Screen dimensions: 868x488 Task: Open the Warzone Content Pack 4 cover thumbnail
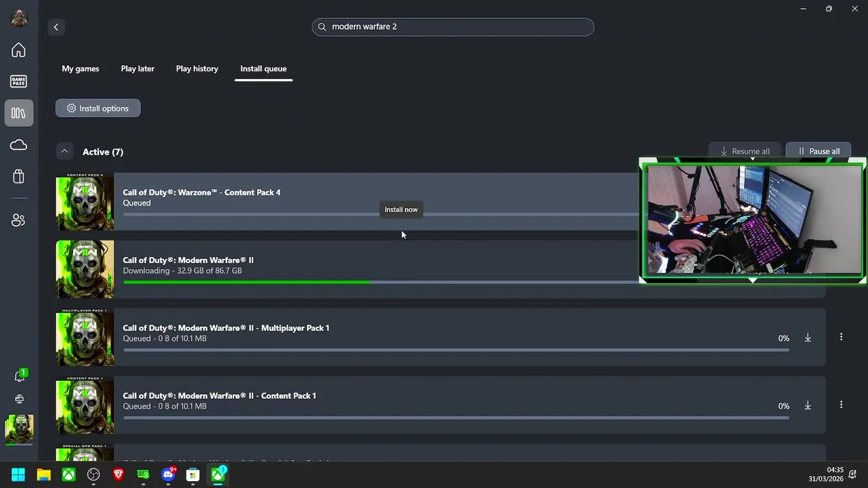85,202
